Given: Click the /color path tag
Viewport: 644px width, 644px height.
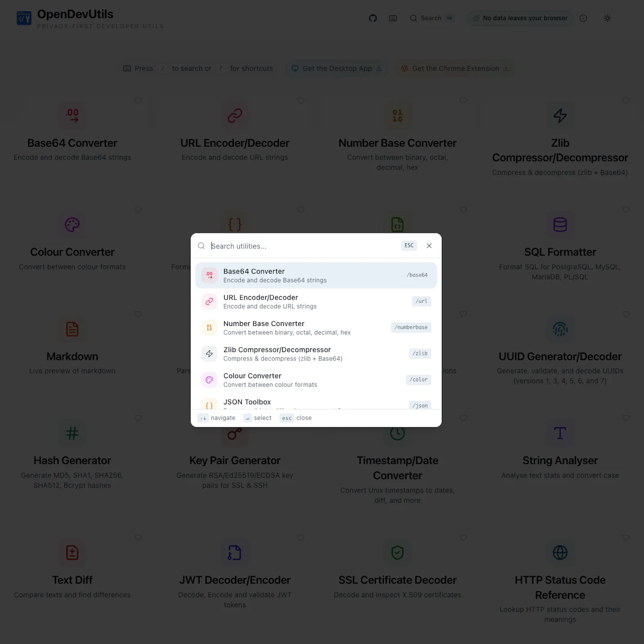Looking at the screenshot, I should click(x=419, y=380).
